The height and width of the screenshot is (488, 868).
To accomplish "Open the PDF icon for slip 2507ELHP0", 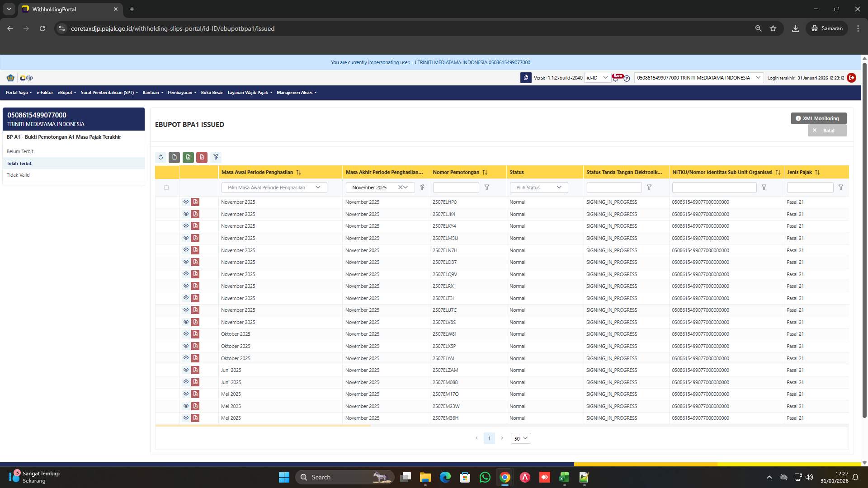I will (195, 202).
